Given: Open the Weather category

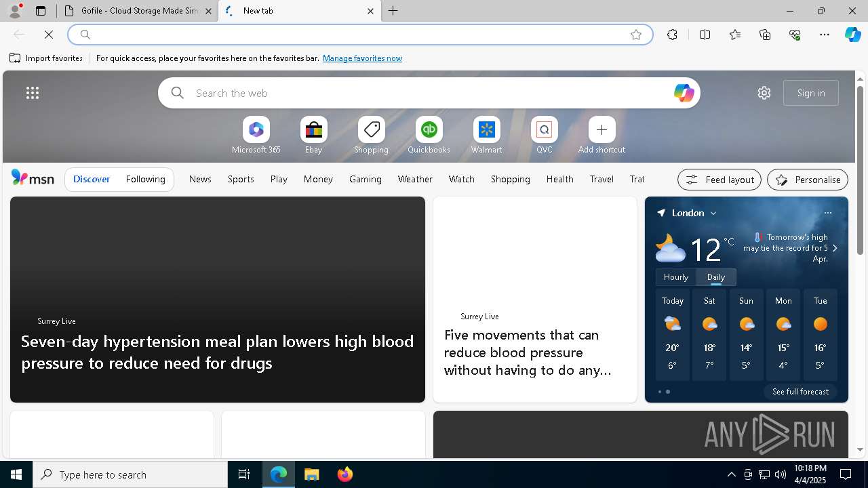Looking at the screenshot, I should 415,179.
